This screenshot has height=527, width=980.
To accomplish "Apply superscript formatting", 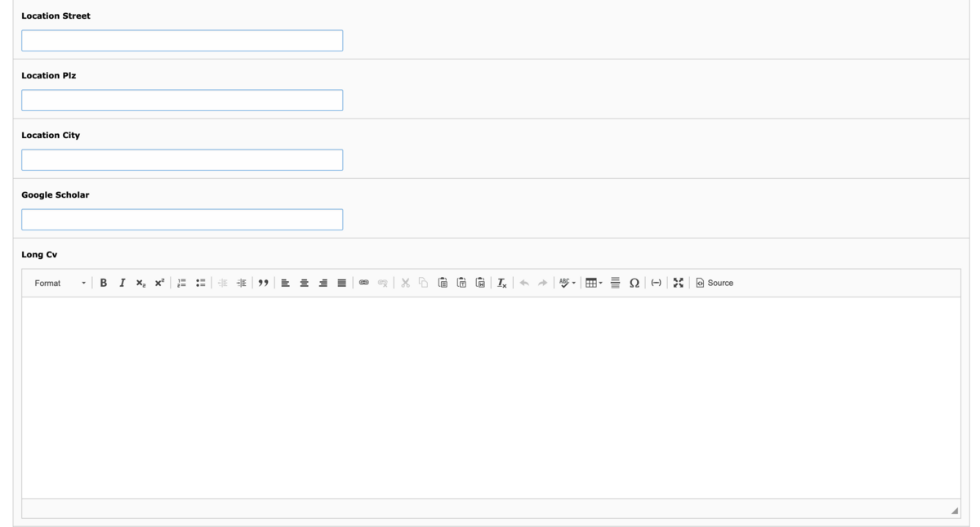I will (x=159, y=283).
